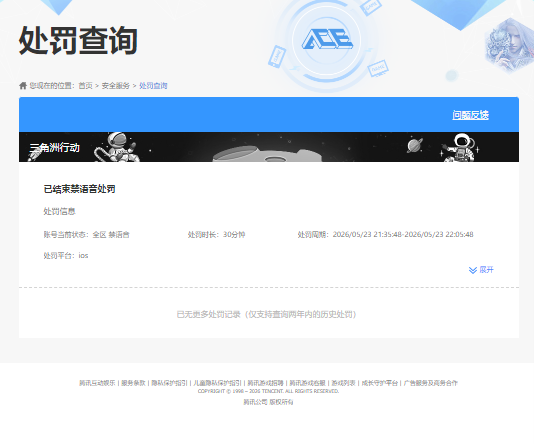
Task: Click the 已无更多处罚记录 notice
Action: (266, 314)
